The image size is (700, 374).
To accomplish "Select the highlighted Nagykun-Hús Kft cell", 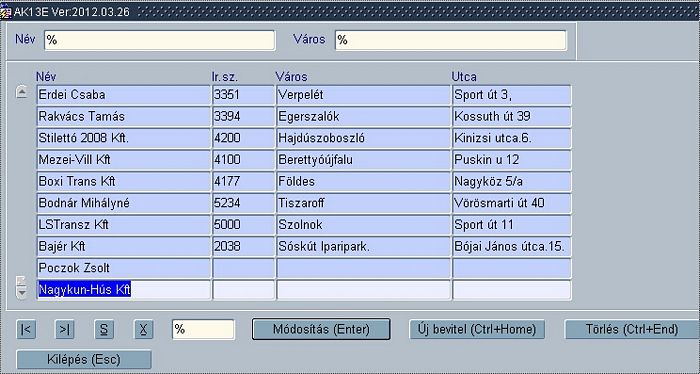I will (x=123, y=290).
